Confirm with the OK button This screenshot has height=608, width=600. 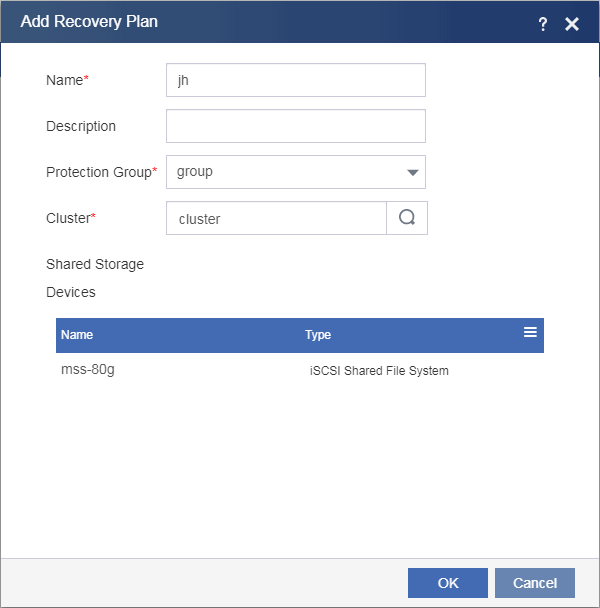click(x=448, y=583)
